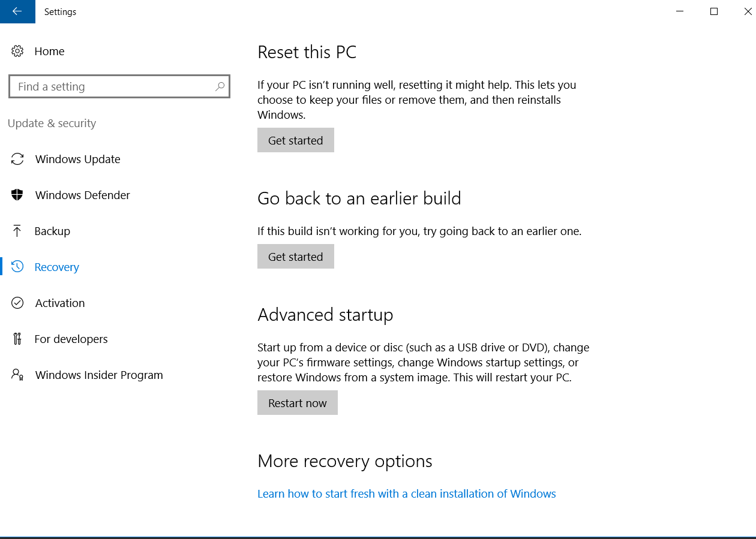Click the back arrow in the title bar
Screen dimensions: 756x539
[17, 11]
